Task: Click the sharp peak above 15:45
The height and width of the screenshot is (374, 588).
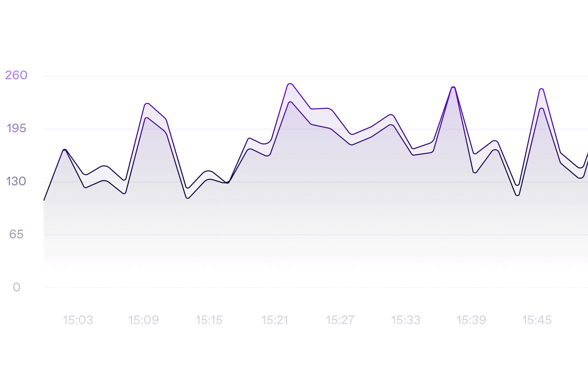Action: 541,90
